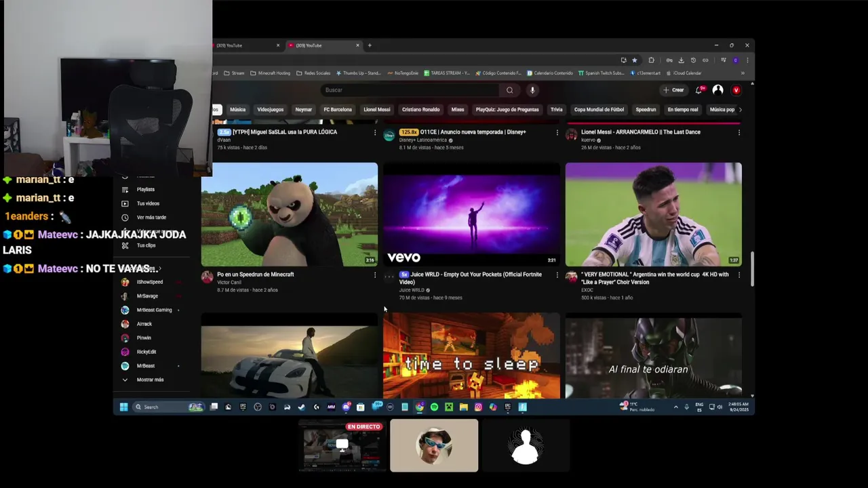Open Steam from the taskbar
This screenshot has width=868, height=488.
(x=302, y=407)
